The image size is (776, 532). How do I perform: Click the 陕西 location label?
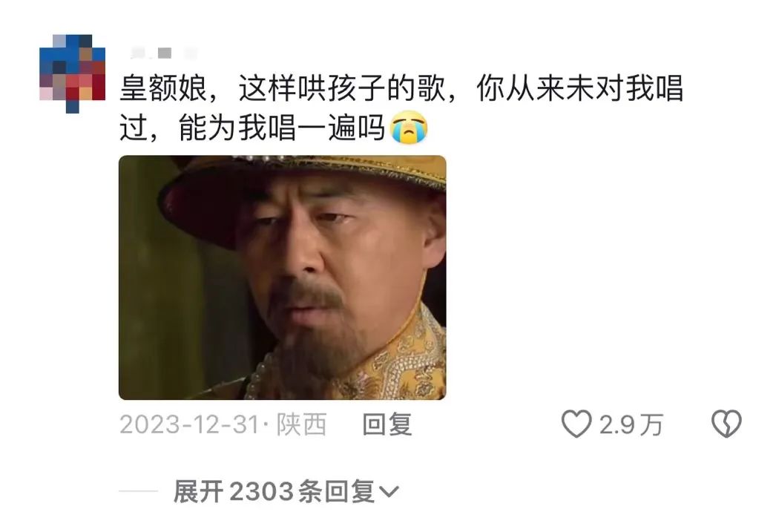coord(301,424)
